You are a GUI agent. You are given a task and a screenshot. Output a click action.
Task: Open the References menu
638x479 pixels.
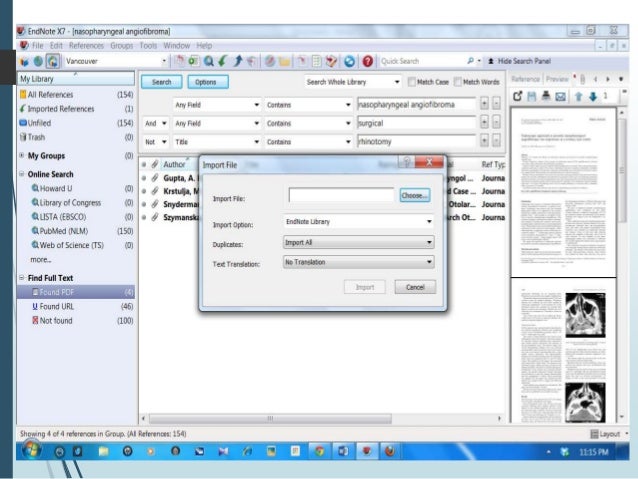click(86, 46)
